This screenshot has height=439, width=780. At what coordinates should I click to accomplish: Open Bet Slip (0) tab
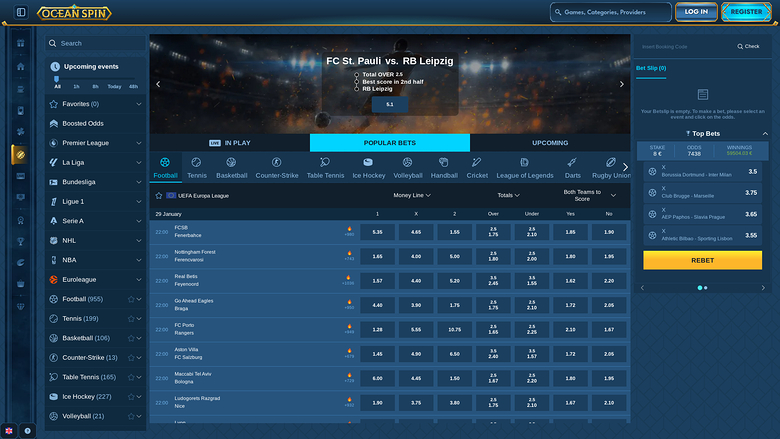click(651, 68)
